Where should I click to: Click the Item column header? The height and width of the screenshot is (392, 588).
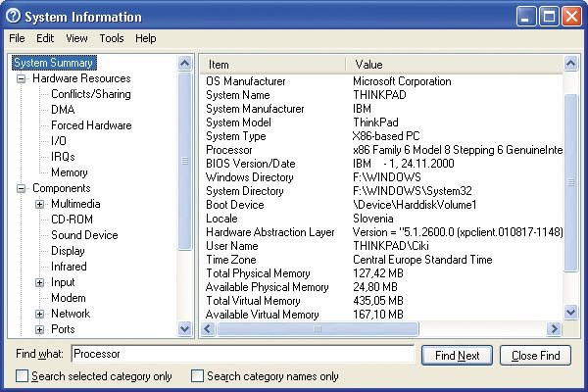pyautogui.click(x=272, y=65)
